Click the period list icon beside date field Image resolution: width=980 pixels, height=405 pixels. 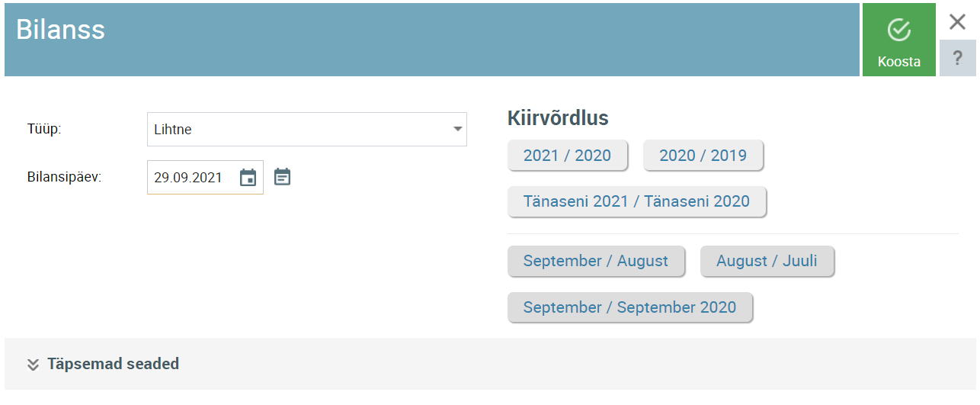tap(283, 177)
